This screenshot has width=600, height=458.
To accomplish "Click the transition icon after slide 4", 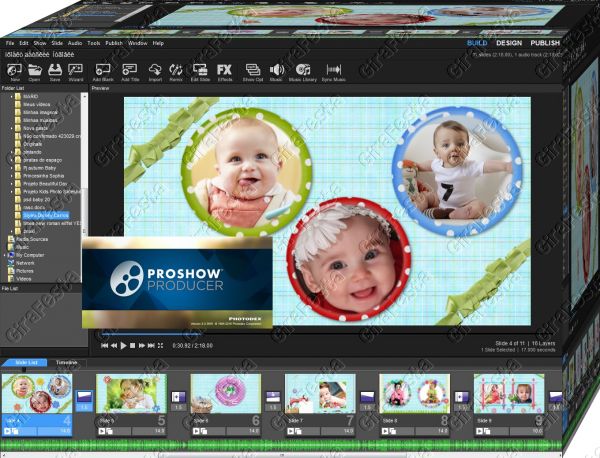I will click(x=84, y=397).
